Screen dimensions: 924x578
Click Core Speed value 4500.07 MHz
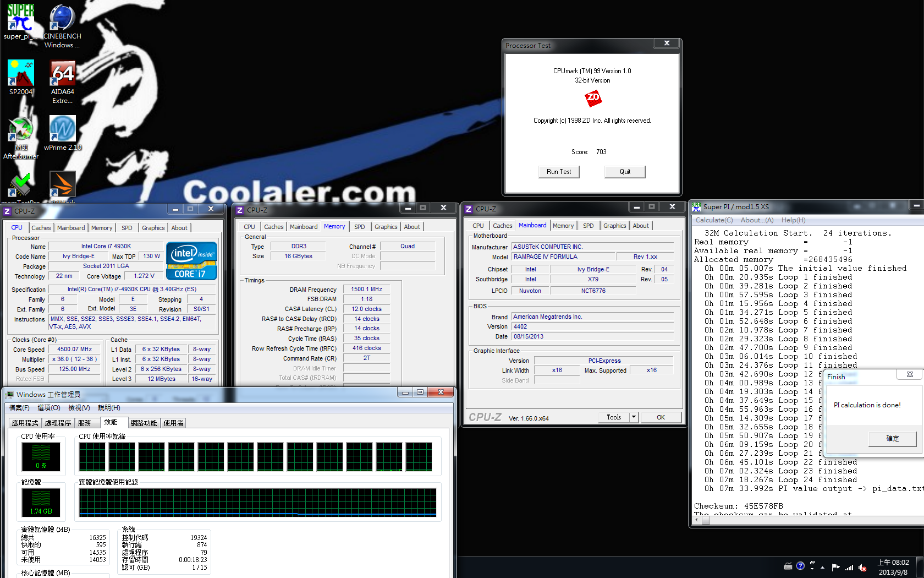[75, 349]
